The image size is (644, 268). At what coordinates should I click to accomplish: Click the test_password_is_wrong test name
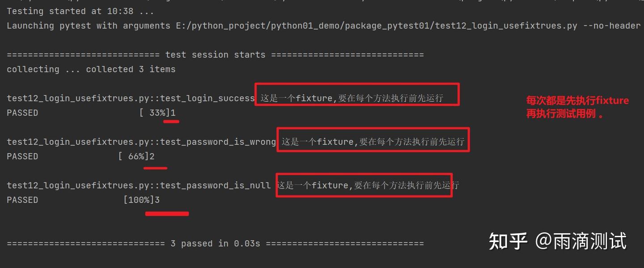click(x=218, y=142)
